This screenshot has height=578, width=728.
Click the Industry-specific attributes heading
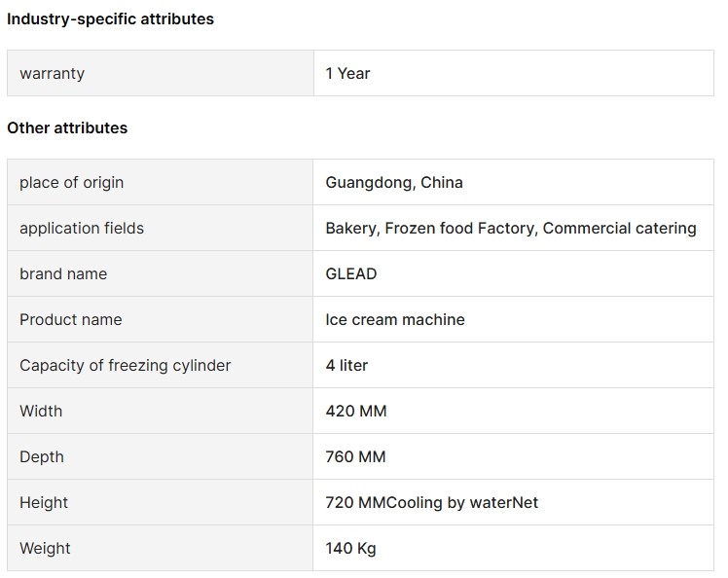tap(111, 19)
